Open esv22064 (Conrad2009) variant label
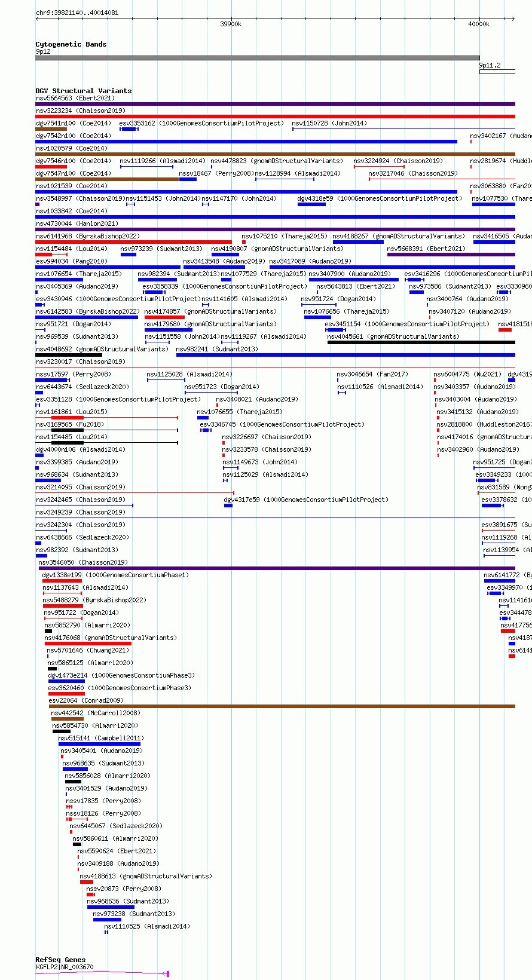532x980 pixels. [86, 700]
